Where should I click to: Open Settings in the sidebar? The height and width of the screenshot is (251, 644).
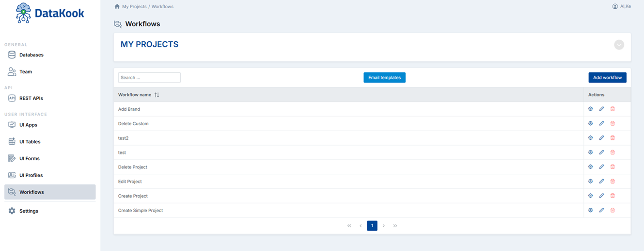tap(50, 211)
